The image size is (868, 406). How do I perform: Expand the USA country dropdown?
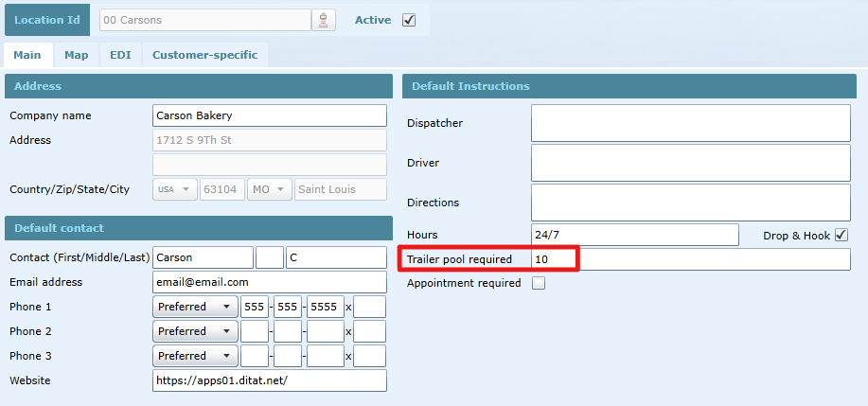point(174,189)
